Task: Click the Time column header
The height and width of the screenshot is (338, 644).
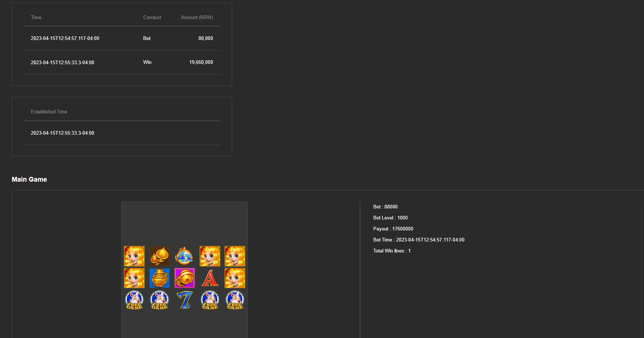Action: pyautogui.click(x=36, y=17)
